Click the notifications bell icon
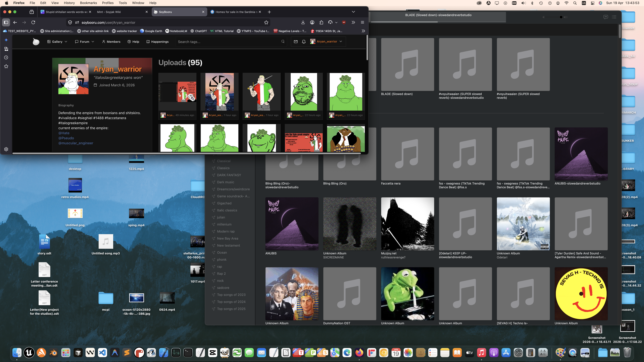644x362 pixels. [304, 42]
